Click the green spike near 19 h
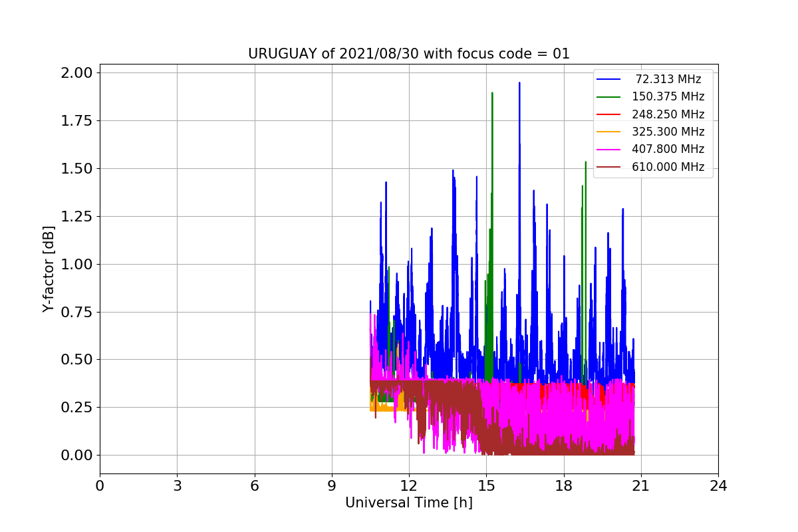 (585, 164)
